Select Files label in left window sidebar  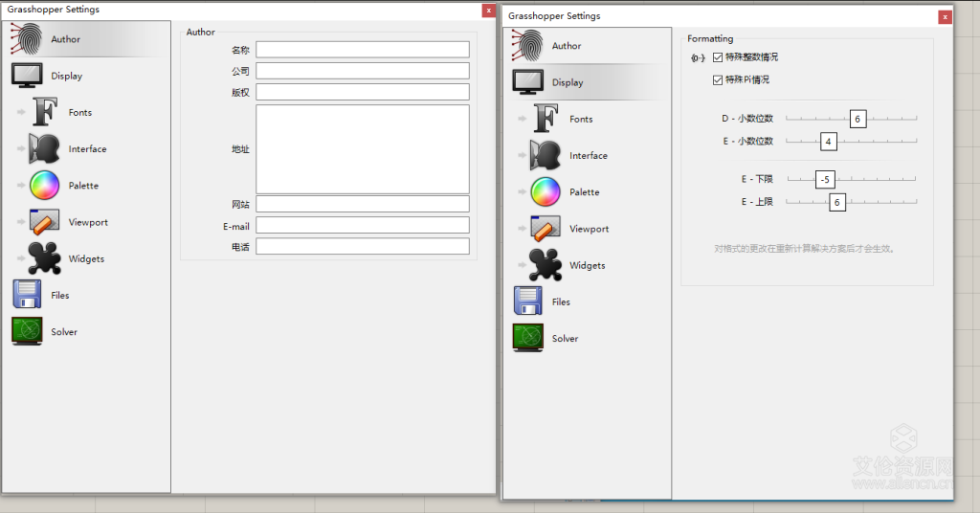[x=60, y=295]
